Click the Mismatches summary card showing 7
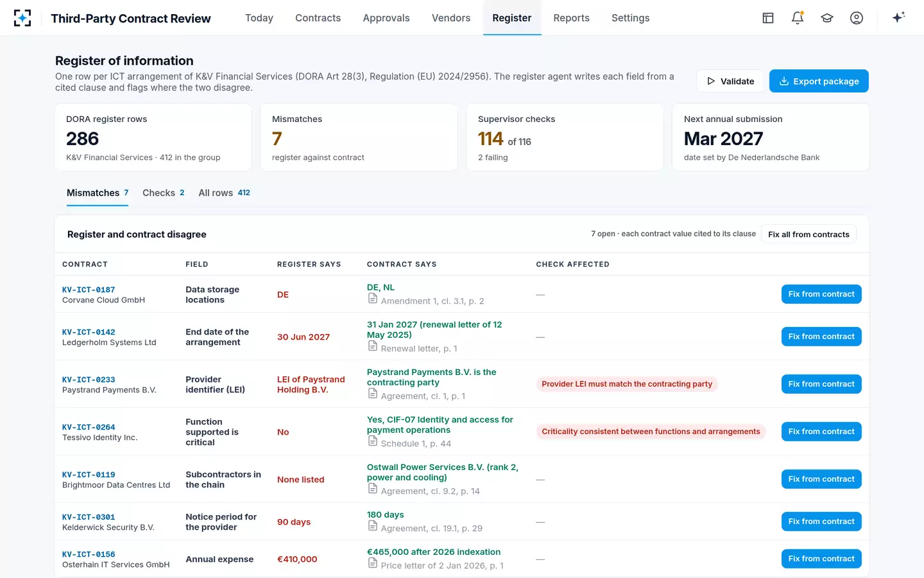Viewport: 924px width, 578px height. (x=359, y=137)
